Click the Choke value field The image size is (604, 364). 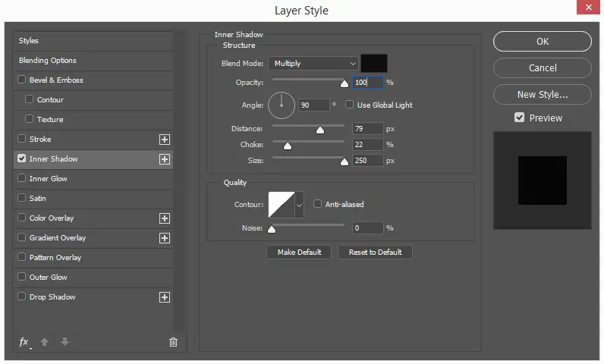coord(367,145)
